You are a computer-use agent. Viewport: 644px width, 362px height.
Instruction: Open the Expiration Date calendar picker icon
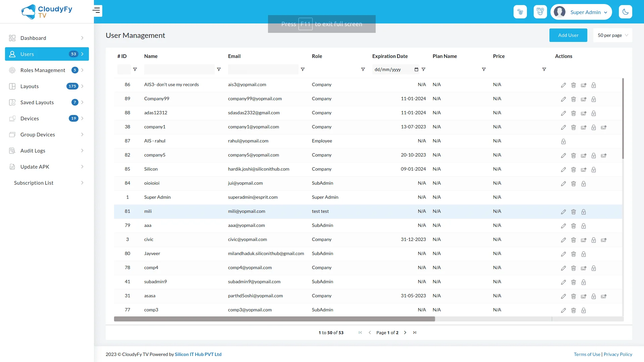pyautogui.click(x=416, y=69)
